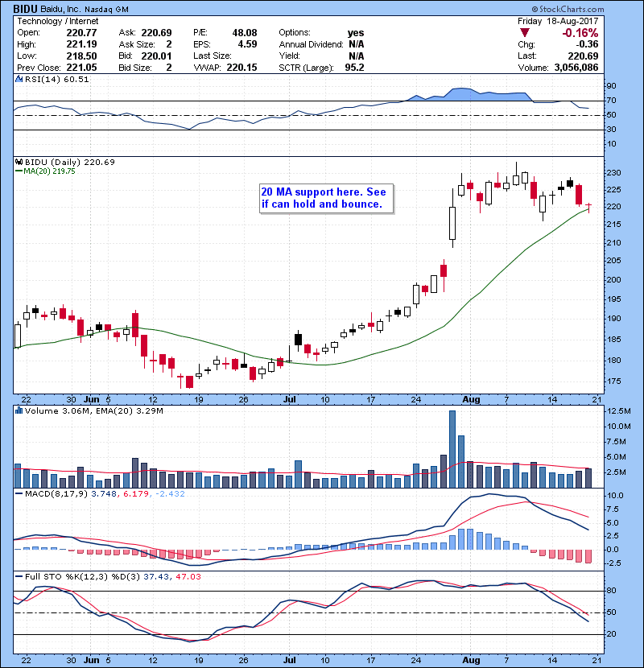Click the Full STO legend line marker

(19, 576)
